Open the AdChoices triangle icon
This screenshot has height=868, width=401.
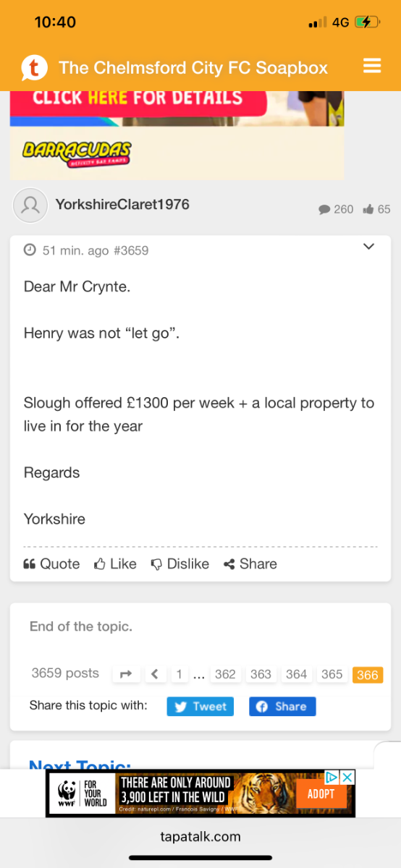click(x=332, y=778)
